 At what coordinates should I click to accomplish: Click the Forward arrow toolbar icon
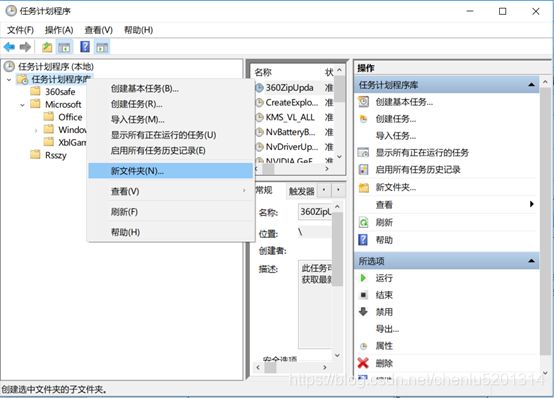pyautogui.click(x=25, y=47)
